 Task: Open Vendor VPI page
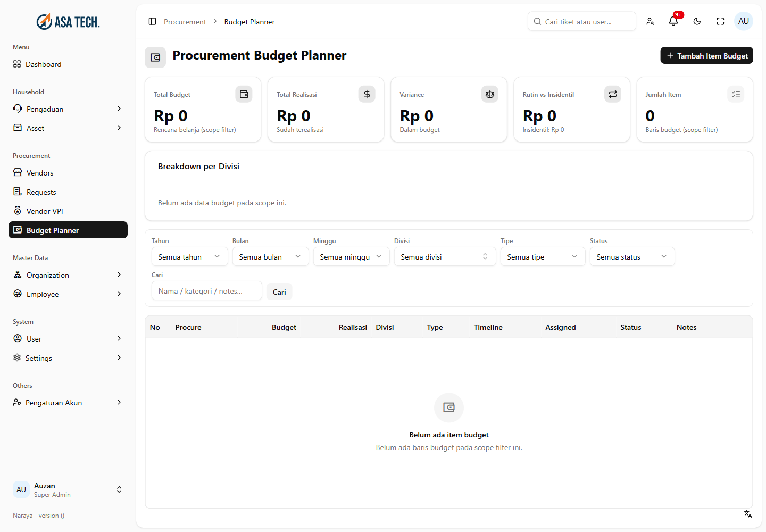click(x=68, y=211)
